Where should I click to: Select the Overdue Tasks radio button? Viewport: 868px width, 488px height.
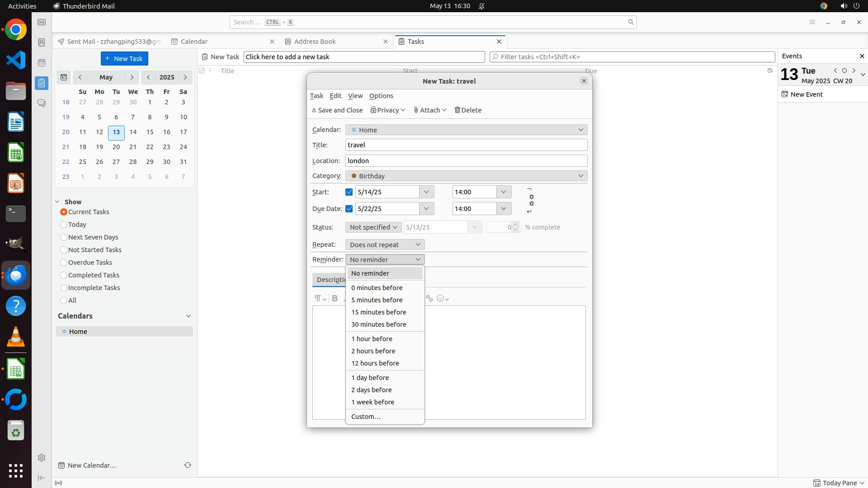pos(64,263)
